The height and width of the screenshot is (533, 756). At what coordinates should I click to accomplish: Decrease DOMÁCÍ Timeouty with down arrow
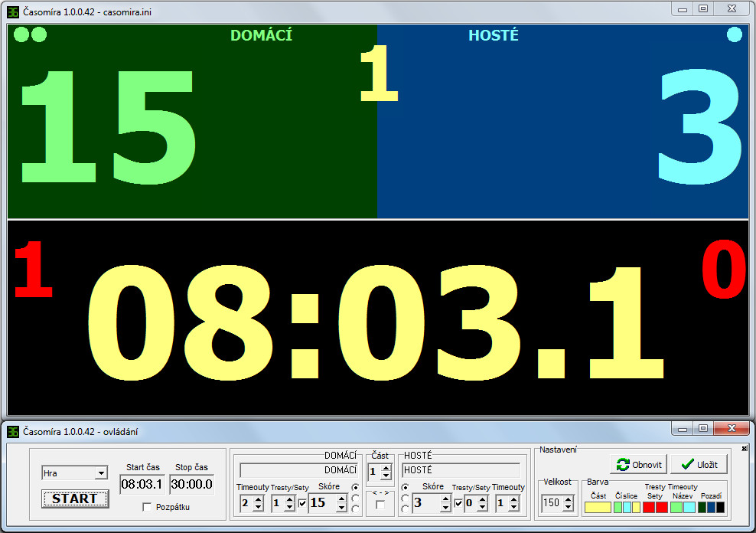259,508
